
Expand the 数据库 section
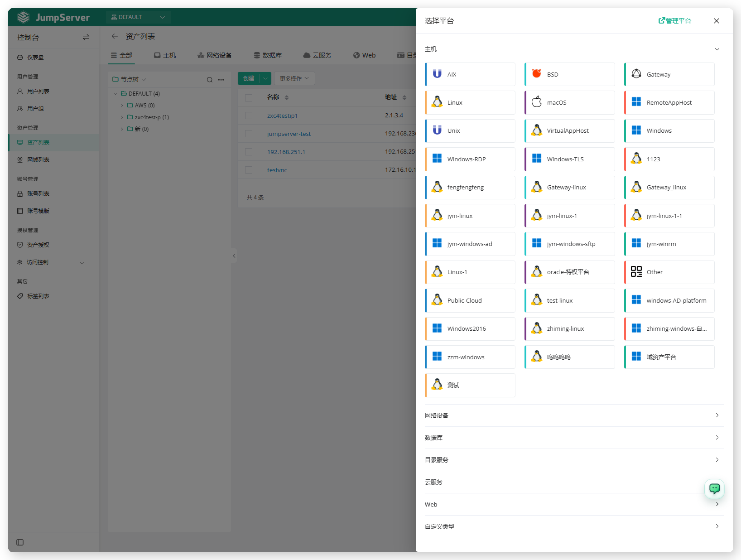[574, 438]
